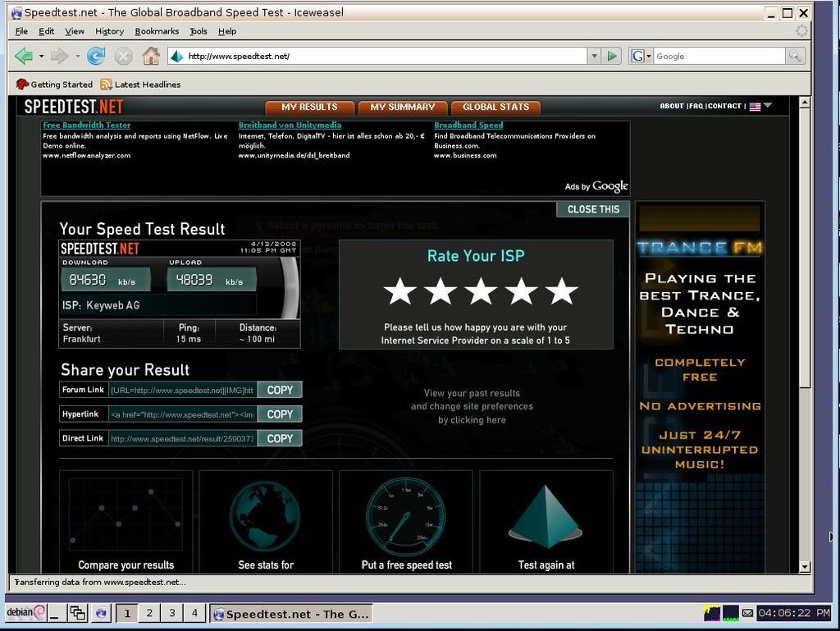Screen dimensions: 840x631
Task: Copy the Hyperlink code
Action: click(280, 414)
